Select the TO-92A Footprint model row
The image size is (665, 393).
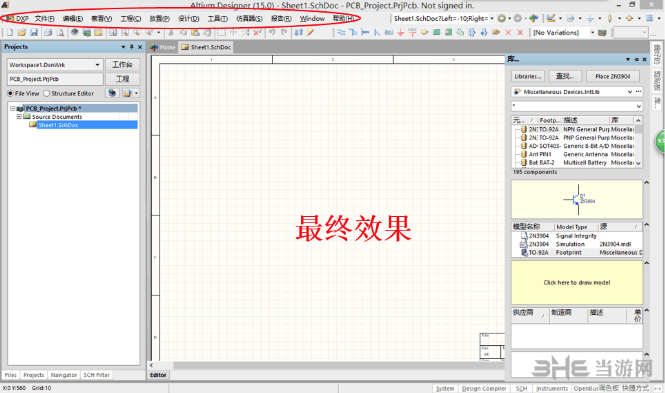tap(578, 253)
